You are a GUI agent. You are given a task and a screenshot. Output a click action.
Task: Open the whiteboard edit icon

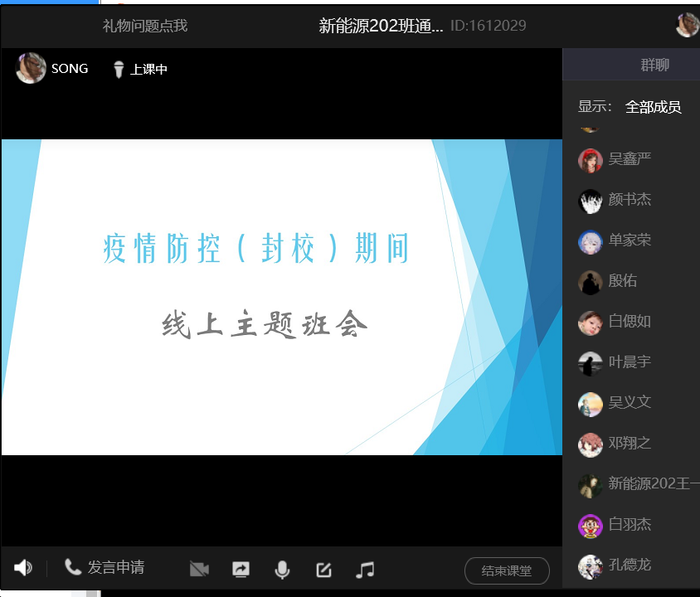[x=323, y=570]
